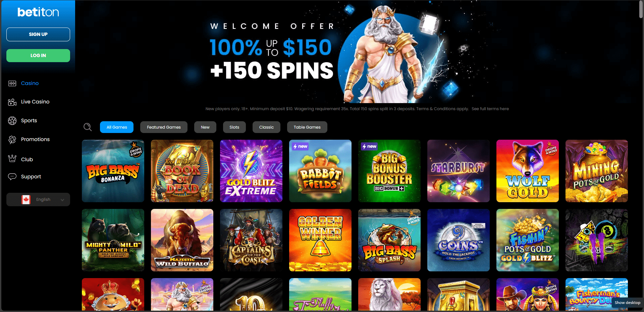Open game search with magnifier icon
This screenshot has width=644, height=312.
[88, 127]
